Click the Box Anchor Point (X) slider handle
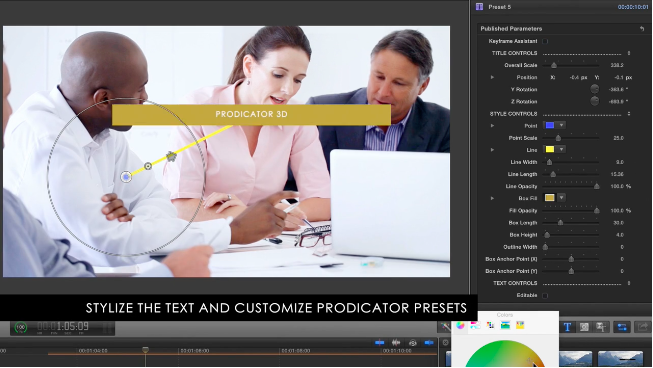This screenshot has height=368, width=653. tap(571, 259)
